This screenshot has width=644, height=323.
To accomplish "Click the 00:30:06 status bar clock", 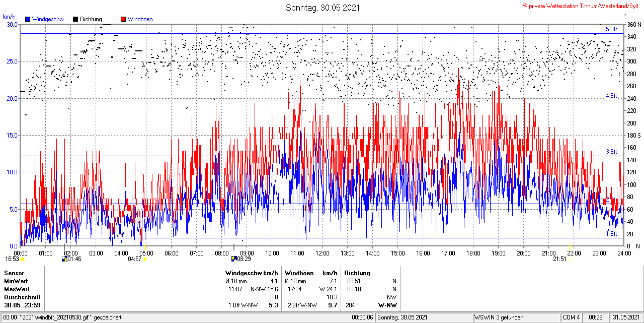I will pyautogui.click(x=362, y=317).
